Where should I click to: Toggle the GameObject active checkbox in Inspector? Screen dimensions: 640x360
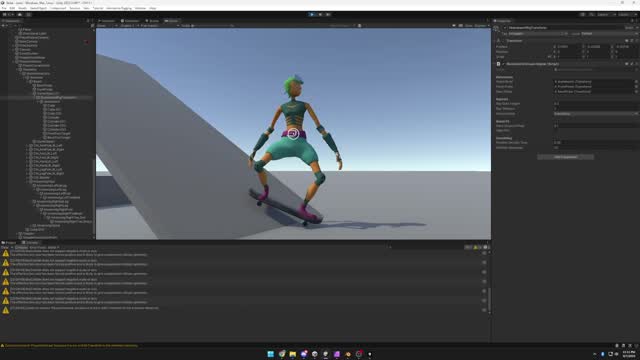505,28
